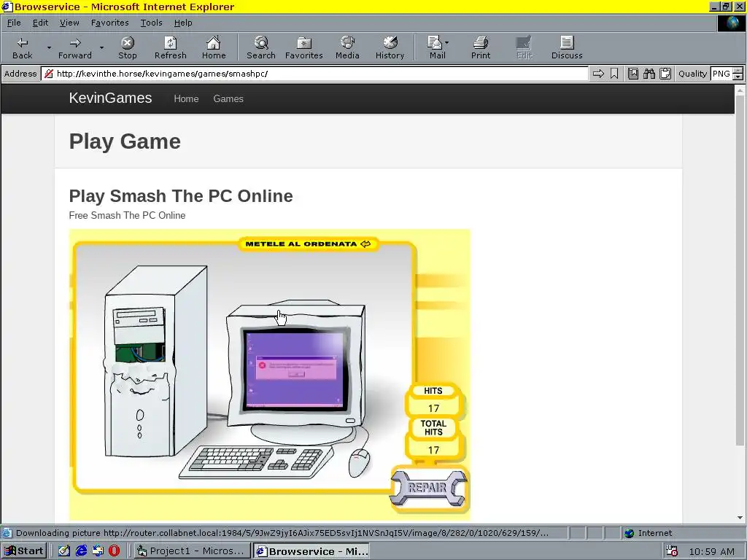Image resolution: width=747 pixels, height=560 pixels.
Task: Click the page icon in address bar
Action: [x=48, y=74]
